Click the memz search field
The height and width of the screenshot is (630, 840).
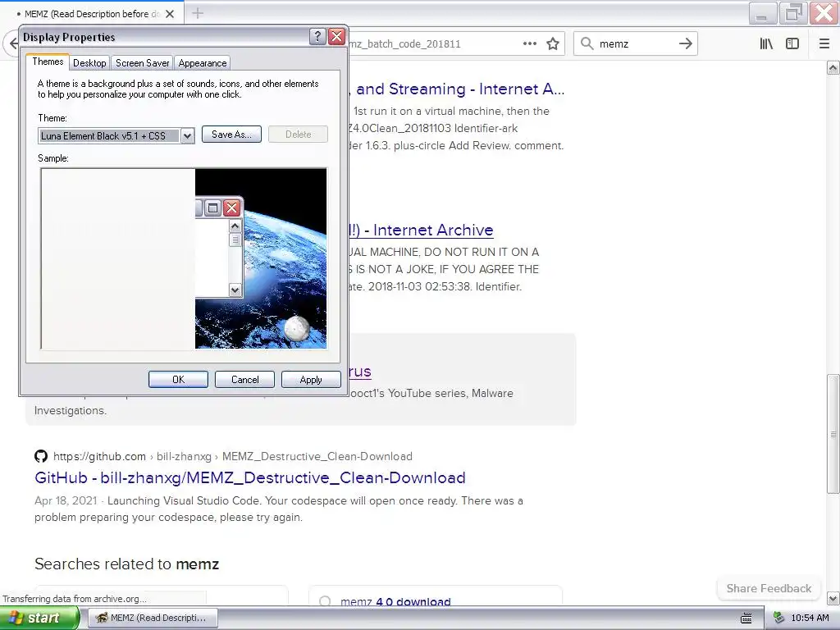pos(636,43)
